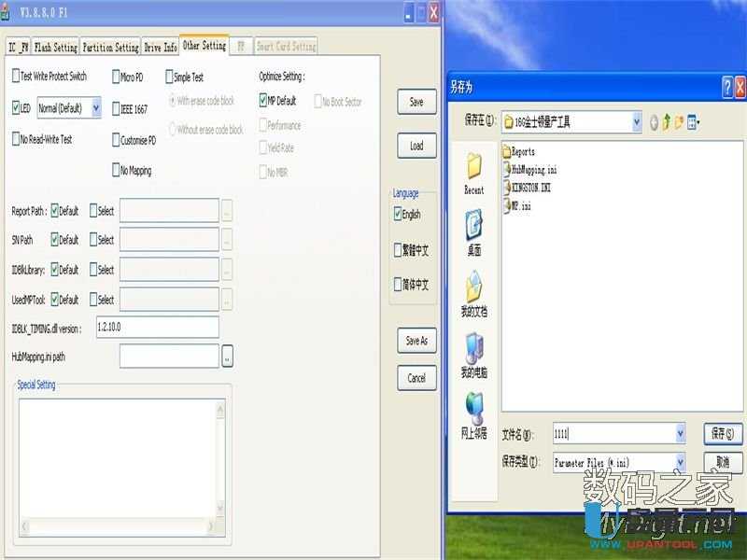The width and height of the screenshot is (747, 560).
Task: Expand the save location (保存在) dropdown
Action: click(x=636, y=121)
